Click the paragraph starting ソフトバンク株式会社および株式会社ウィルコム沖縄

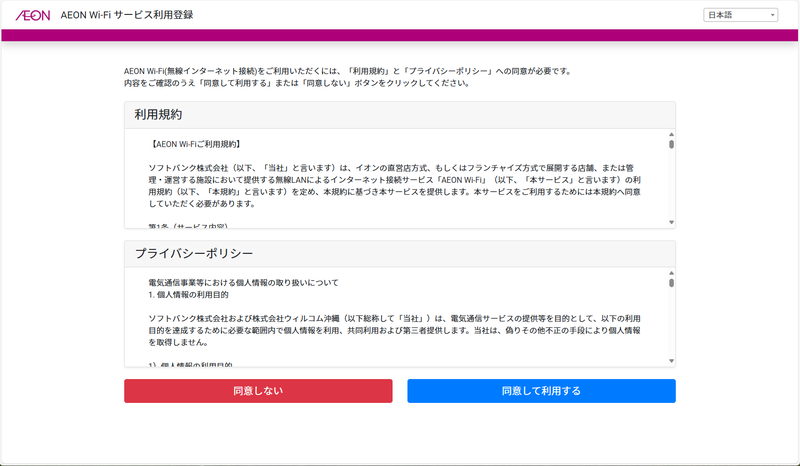(394, 330)
